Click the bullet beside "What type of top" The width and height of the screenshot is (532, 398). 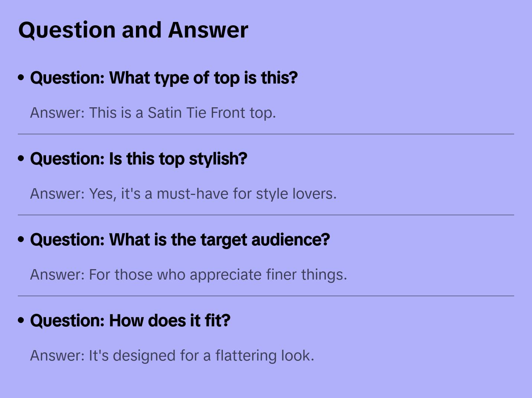pos(21,78)
